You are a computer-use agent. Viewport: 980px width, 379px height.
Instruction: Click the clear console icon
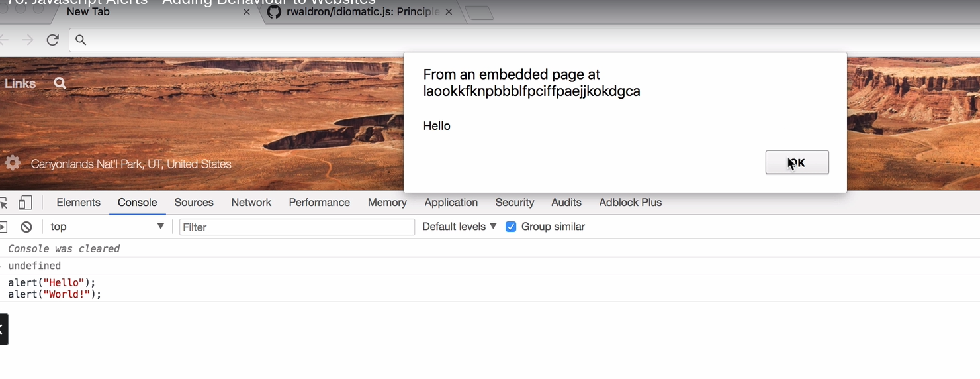pos(26,227)
